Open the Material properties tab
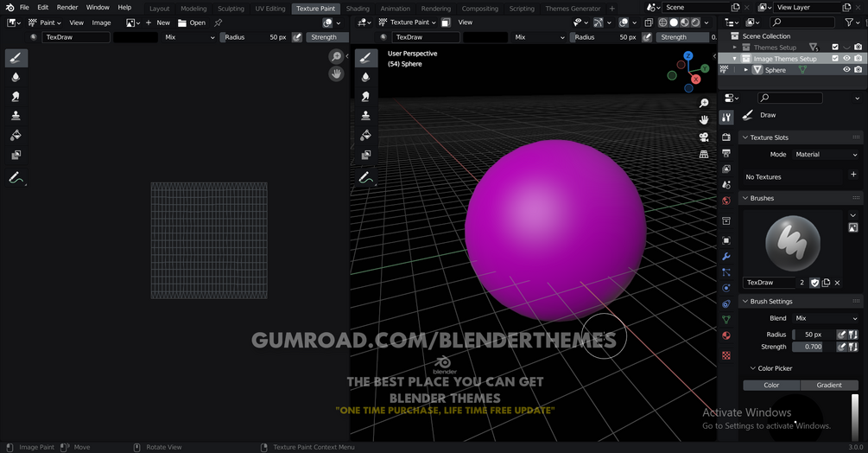Image resolution: width=868 pixels, height=453 pixels. click(726, 335)
